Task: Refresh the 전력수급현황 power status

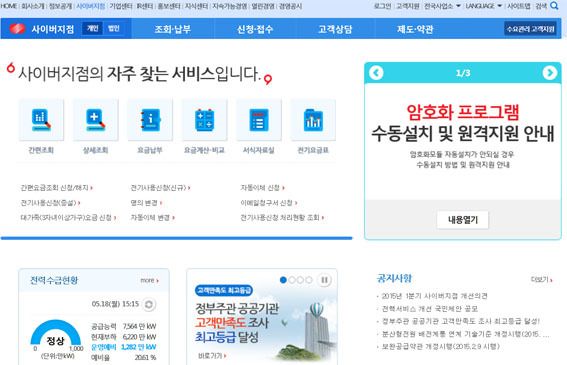Action: tap(149, 305)
